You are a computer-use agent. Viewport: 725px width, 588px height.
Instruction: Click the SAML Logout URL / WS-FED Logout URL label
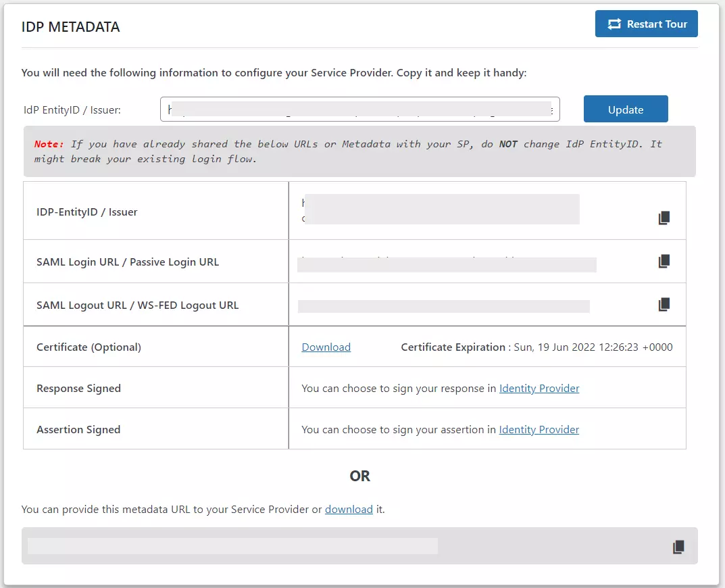point(137,305)
